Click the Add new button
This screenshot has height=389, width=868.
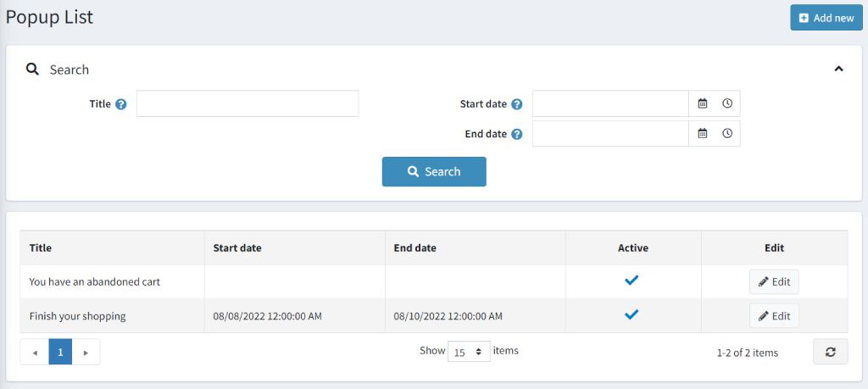coord(826,18)
